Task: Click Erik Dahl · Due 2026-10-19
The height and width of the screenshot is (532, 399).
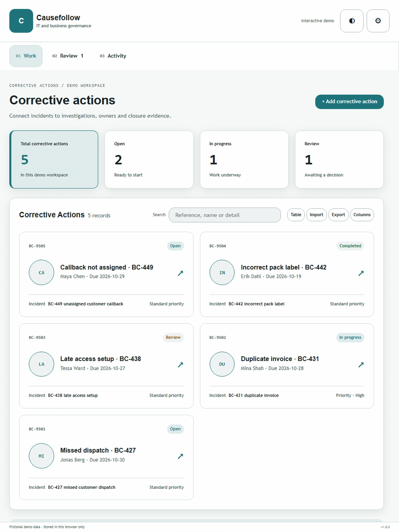Action: [x=271, y=276]
